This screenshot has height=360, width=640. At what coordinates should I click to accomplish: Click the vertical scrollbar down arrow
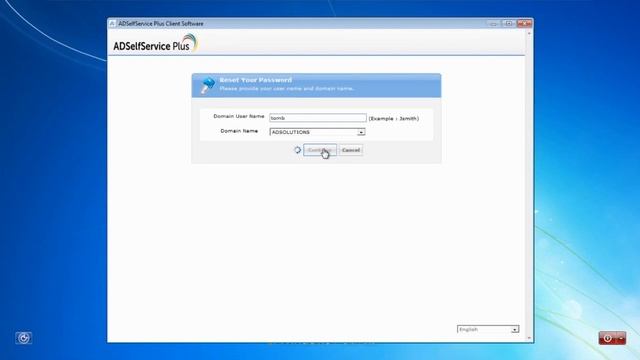529,338
